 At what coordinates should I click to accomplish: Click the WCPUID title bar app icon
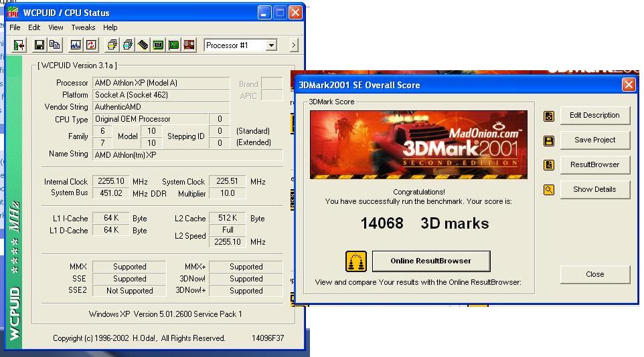(13, 12)
